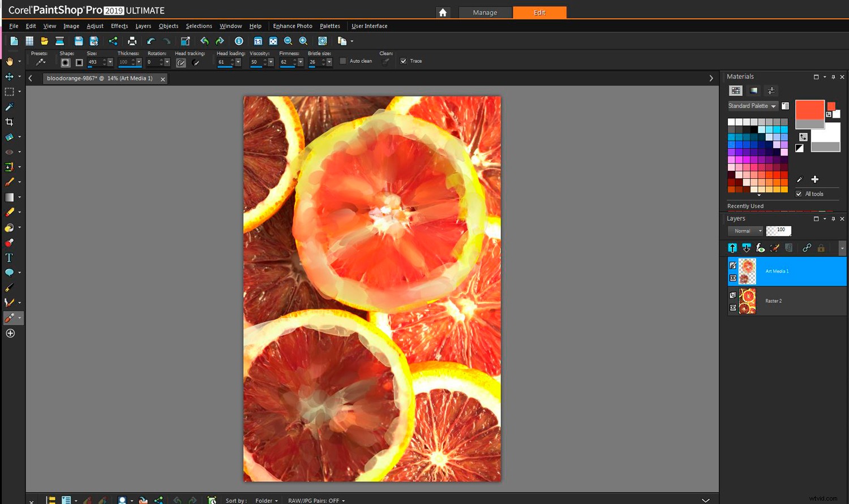
Task: Open the Undo icon in the top toolbar
Action: pos(151,41)
